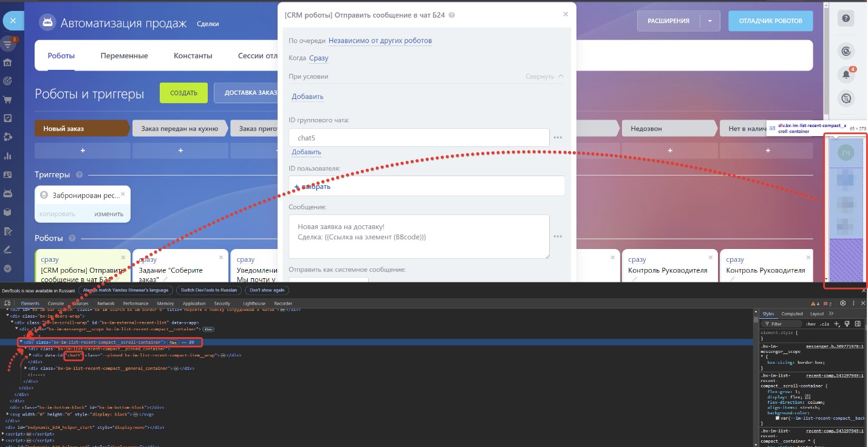The width and height of the screenshot is (868, 447).
Task: Click the Независимо от других роботов link
Action: tap(380, 41)
